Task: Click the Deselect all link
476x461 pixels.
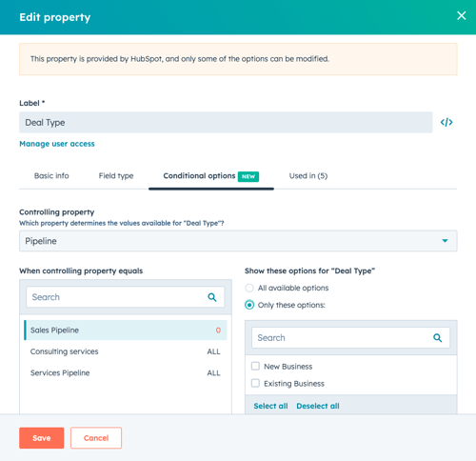Action: click(x=318, y=406)
